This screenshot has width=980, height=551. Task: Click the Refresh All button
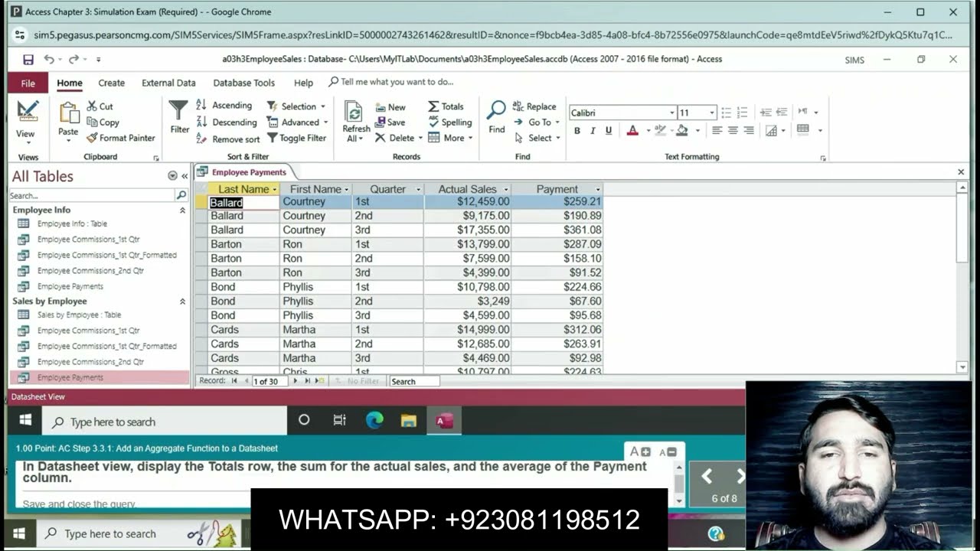tap(356, 122)
